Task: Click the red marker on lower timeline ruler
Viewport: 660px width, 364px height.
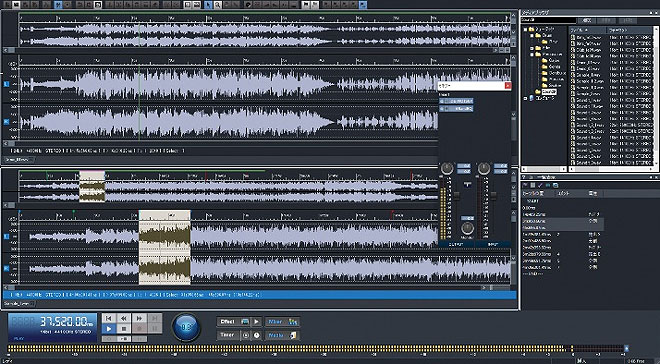Action: [392, 213]
